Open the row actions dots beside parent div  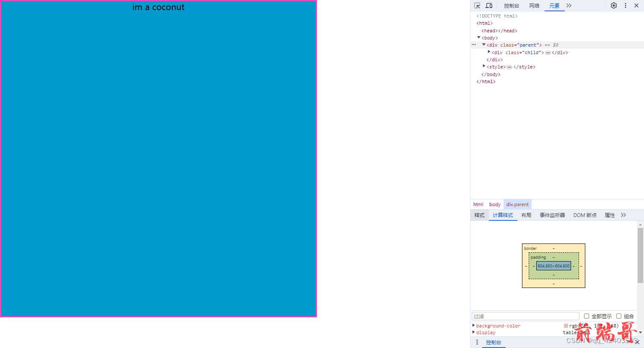coord(474,44)
